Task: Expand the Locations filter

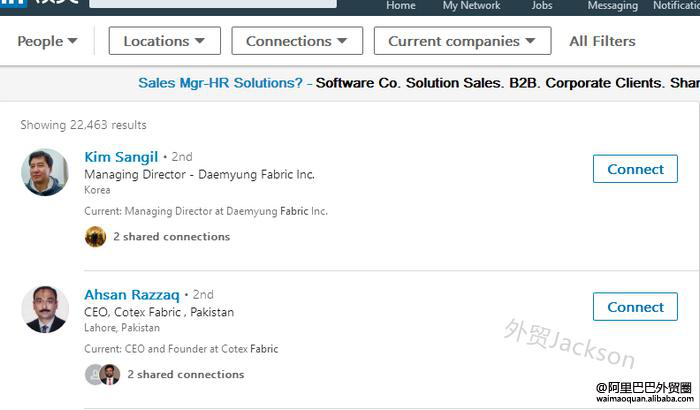Action: click(165, 41)
